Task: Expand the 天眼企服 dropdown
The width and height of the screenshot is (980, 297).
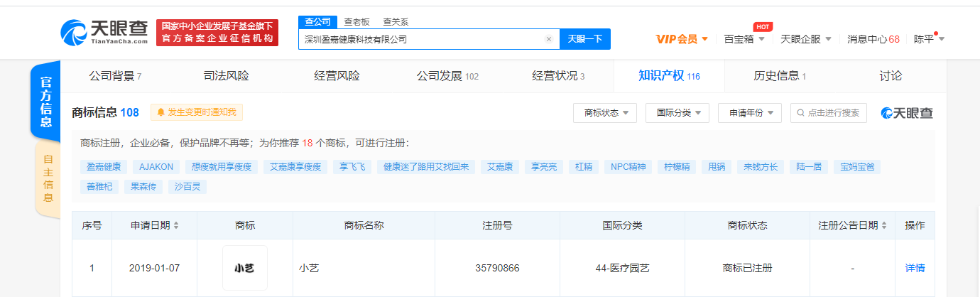Action: coord(805,39)
